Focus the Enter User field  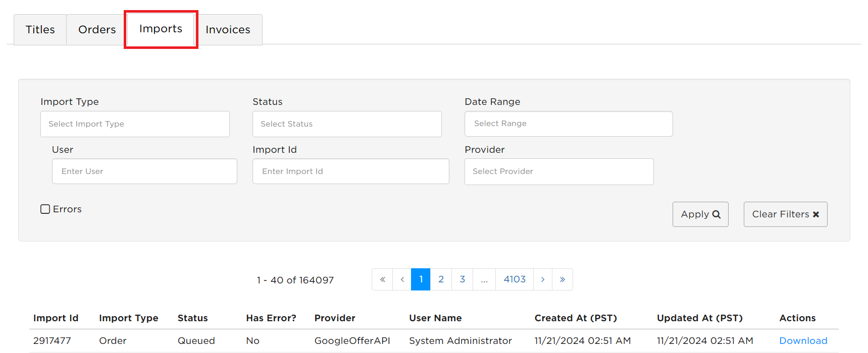(x=144, y=171)
